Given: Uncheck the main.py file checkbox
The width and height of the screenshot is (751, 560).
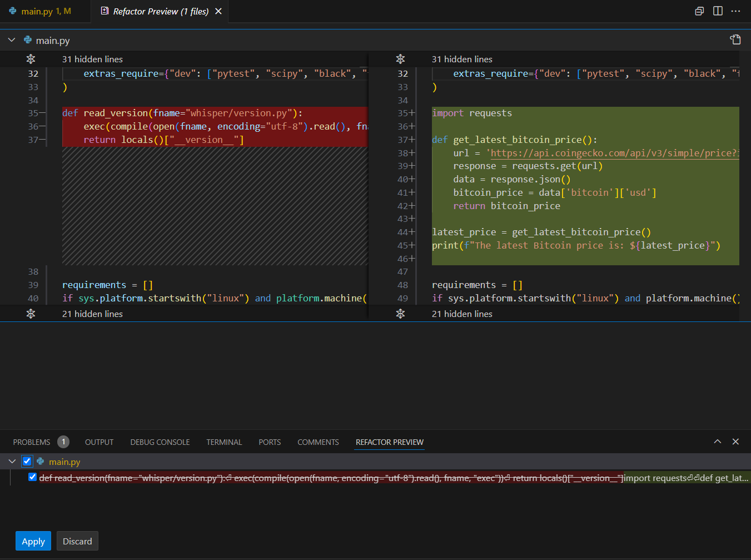Looking at the screenshot, I should tap(27, 461).
